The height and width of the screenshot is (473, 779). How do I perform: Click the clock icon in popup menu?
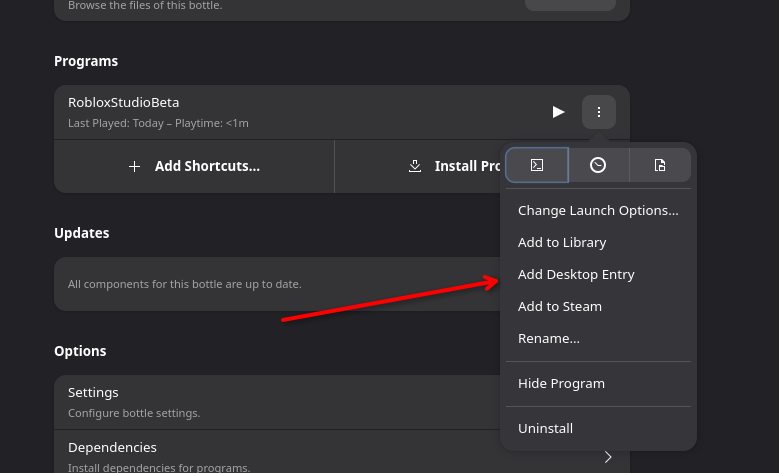tap(598, 165)
